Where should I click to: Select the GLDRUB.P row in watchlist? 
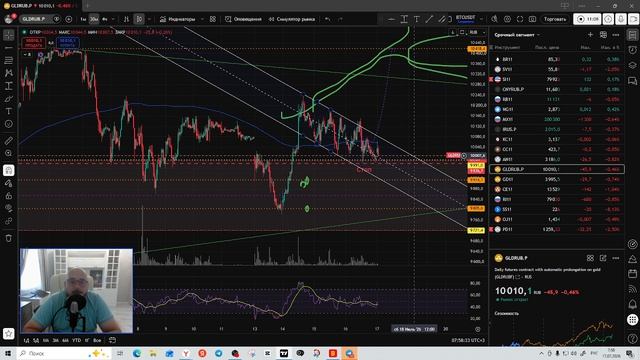(x=557, y=169)
